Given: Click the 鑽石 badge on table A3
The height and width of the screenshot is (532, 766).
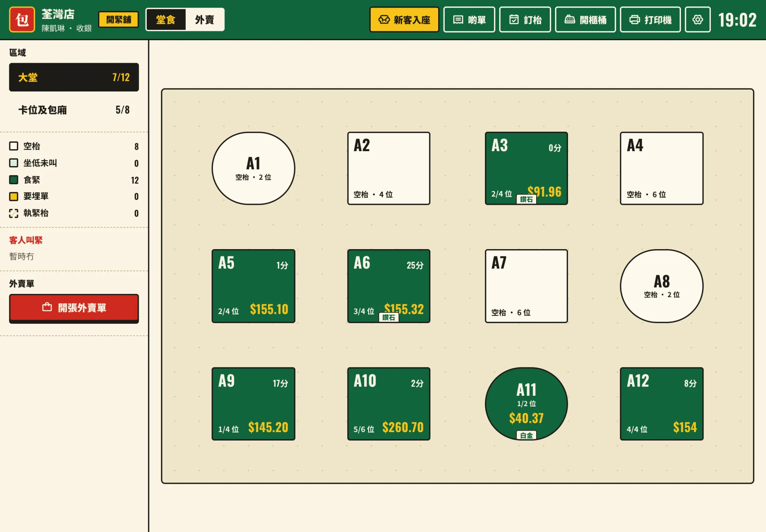Looking at the screenshot, I should coord(526,199).
